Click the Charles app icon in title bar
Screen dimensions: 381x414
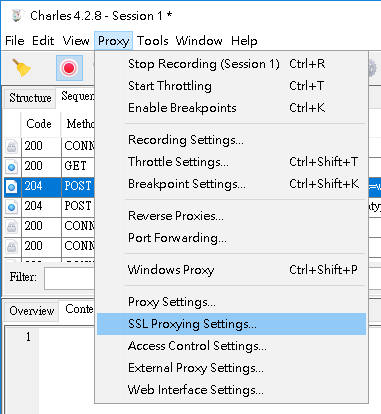(17, 16)
